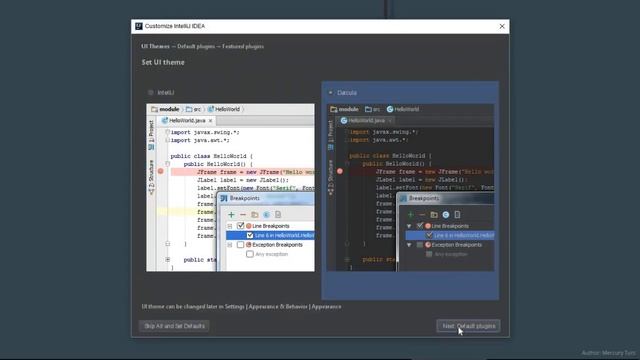Viewport: 640px width, 360px height.
Task: Close the Customize IntelliJ IDEA dialog
Action: click(x=502, y=26)
